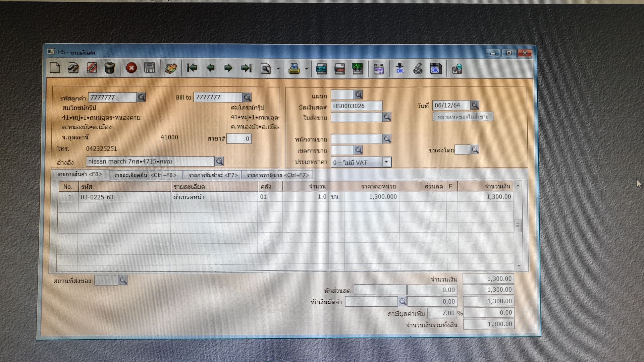This screenshot has height=362, width=644.
Task: Go to the last record
Action: click(x=246, y=68)
